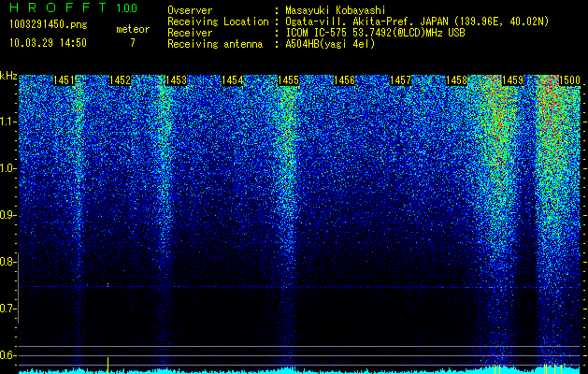Click the A504HB(yagi 4el) antenna value

(330, 44)
